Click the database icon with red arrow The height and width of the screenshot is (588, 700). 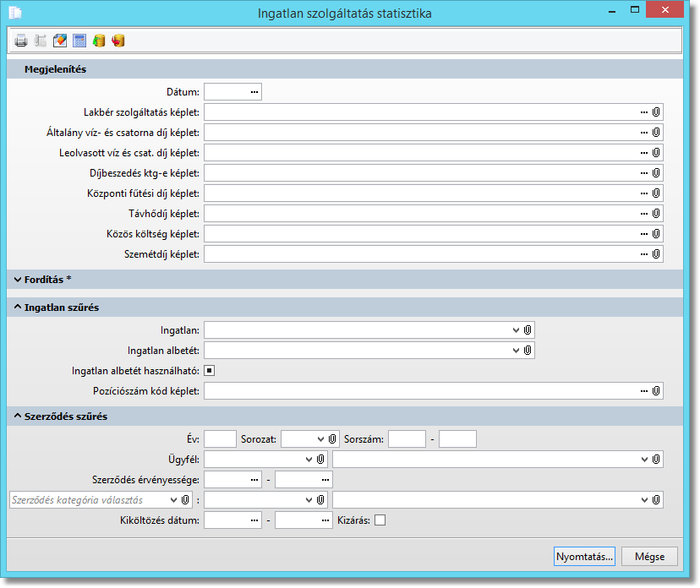tap(118, 40)
